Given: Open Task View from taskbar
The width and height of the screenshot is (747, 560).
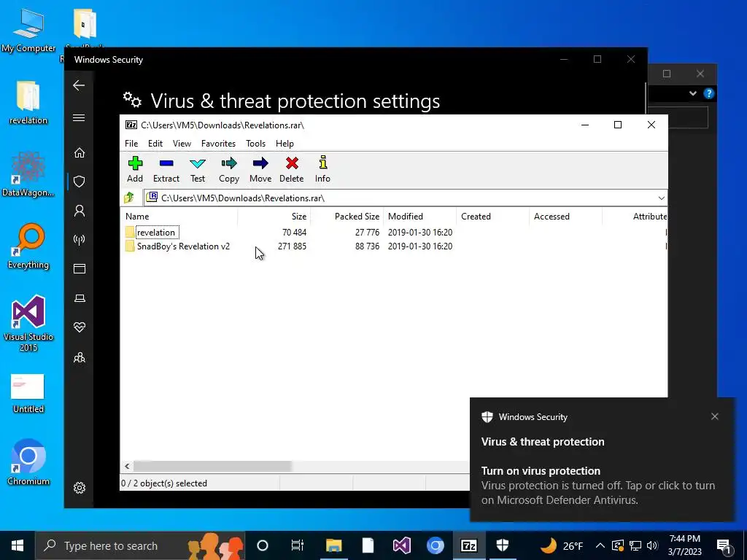Looking at the screenshot, I should (298, 545).
